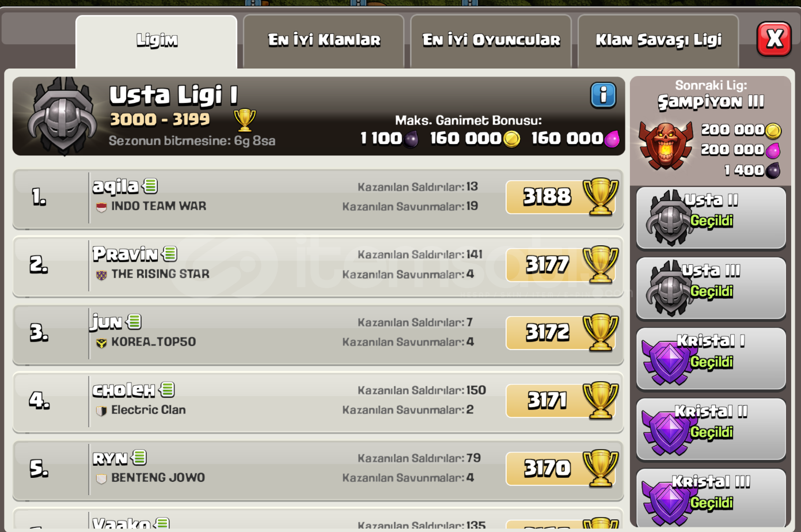This screenshot has width=801, height=532.
Task: Close the league window with red X
Action: [x=774, y=39]
